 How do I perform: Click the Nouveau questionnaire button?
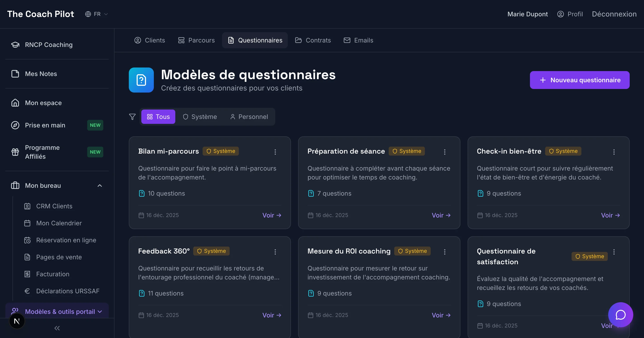tap(580, 80)
